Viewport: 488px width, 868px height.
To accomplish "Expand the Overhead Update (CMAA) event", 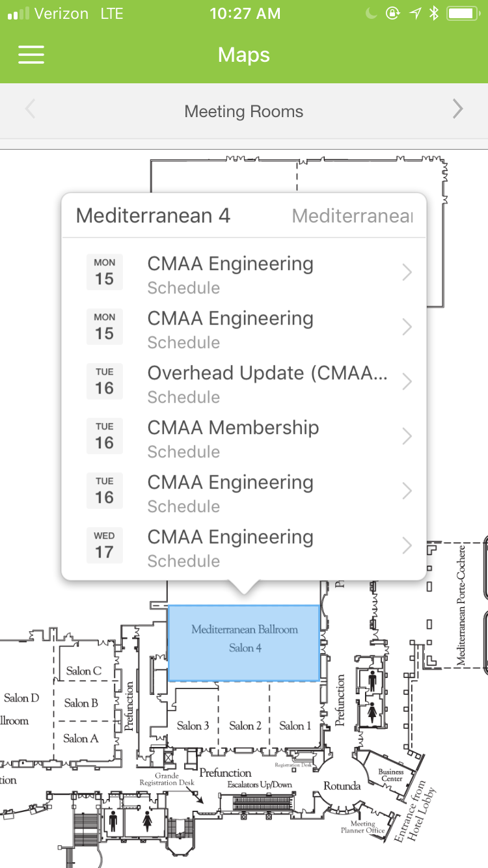I will coord(244,382).
